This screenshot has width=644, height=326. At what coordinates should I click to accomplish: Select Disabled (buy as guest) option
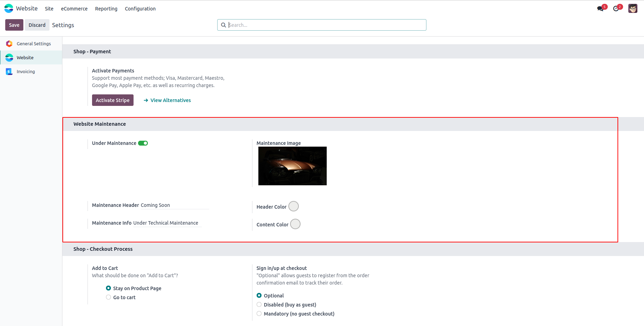259,304
